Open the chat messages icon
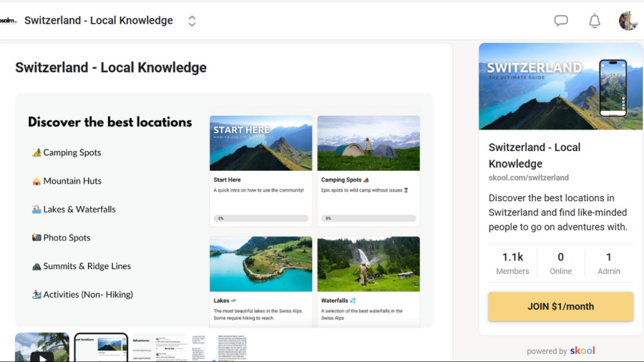This screenshot has width=644, height=362. 560,21
